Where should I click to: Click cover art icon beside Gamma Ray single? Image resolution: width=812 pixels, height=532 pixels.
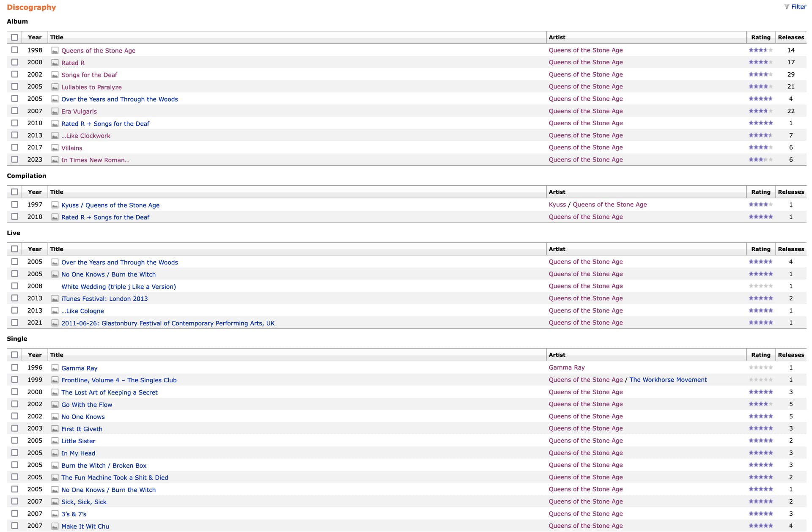point(55,368)
